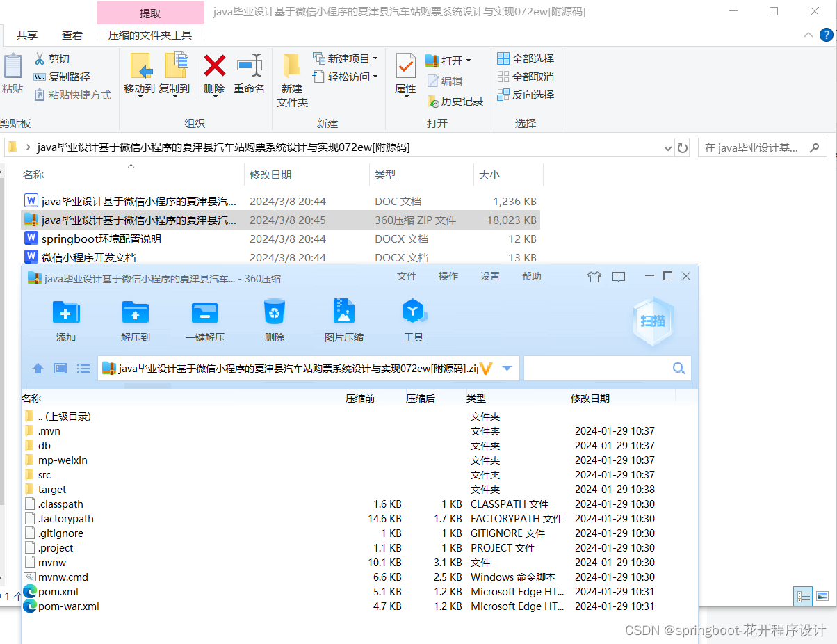Select the .gitignore file row
This screenshot has height=644, width=837.
(x=359, y=533)
